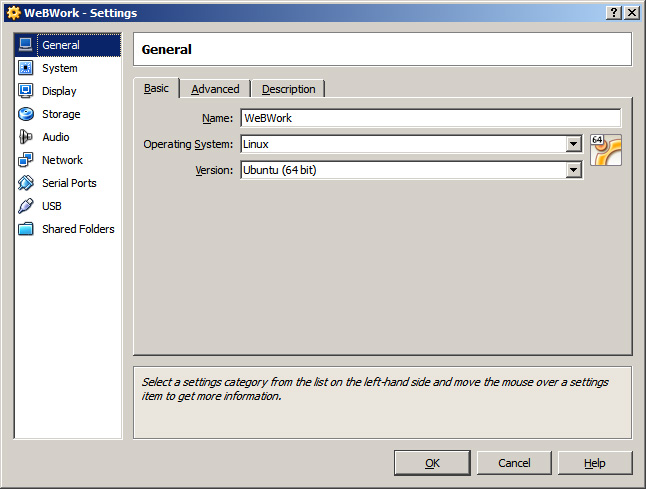Close the WeBWork Settings window
This screenshot has height=489, width=646.
(632, 13)
